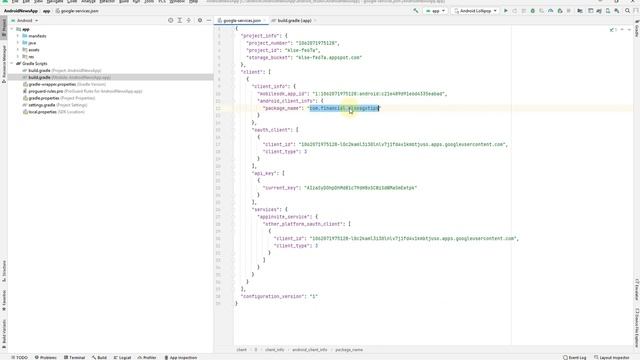
Task: Toggle the Gradle tool window tab
Action: point(636,29)
